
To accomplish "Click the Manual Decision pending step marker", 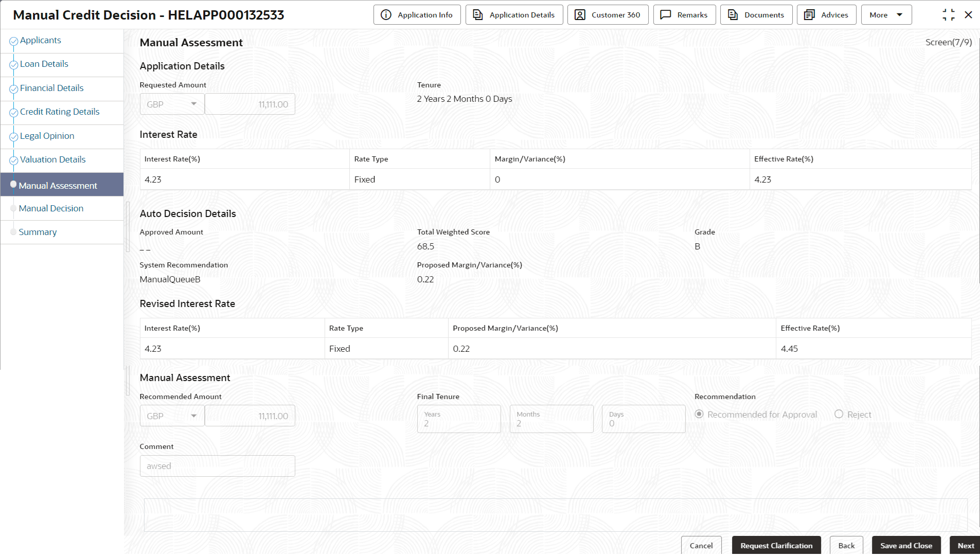I will coord(13,208).
